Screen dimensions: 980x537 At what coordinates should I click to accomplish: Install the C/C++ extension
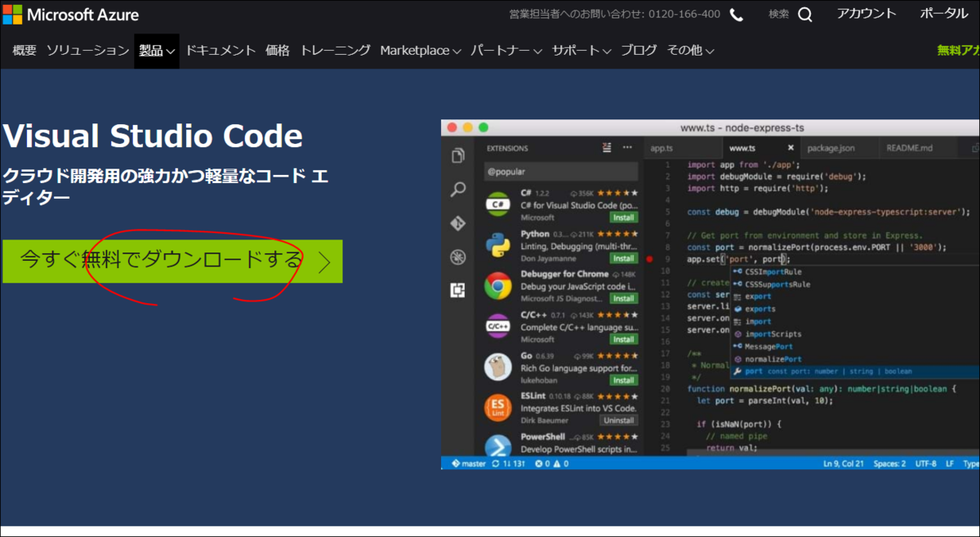[623, 339]
